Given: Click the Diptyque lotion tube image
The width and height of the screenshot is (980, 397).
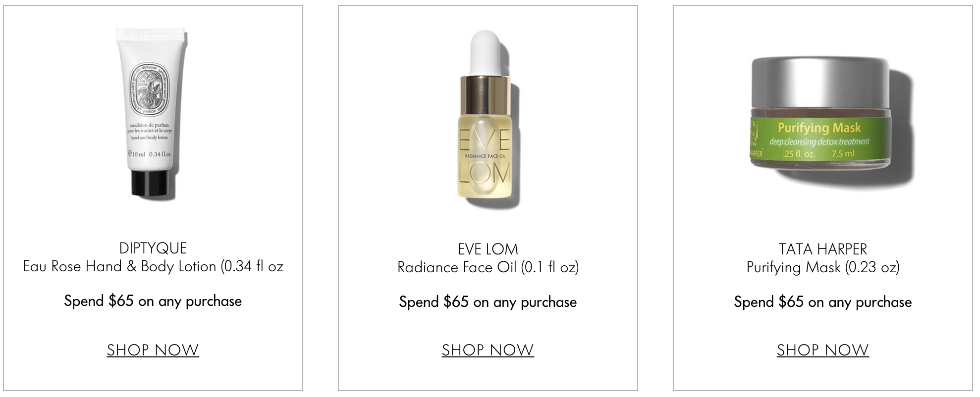Looking at the screenshot, I should tap(153, 112).
